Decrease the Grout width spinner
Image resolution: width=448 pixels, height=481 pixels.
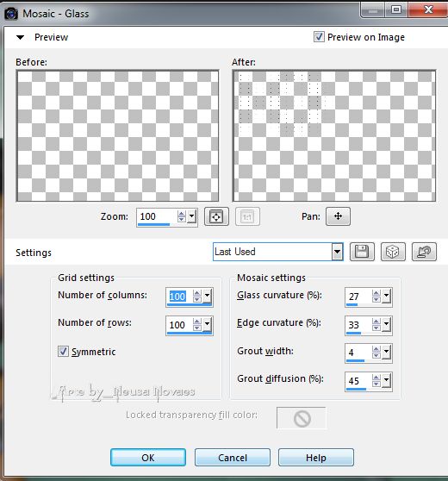(x=376, y=356)
